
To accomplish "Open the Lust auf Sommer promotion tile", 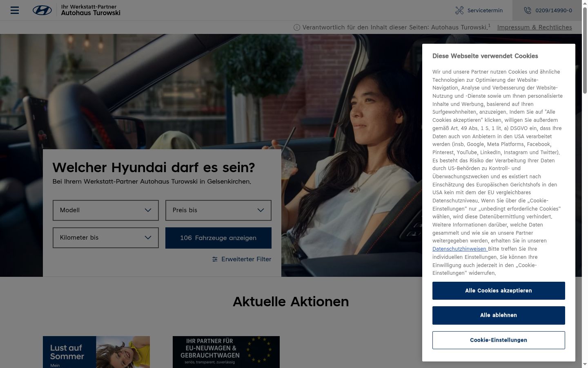I will pos(96,352).
